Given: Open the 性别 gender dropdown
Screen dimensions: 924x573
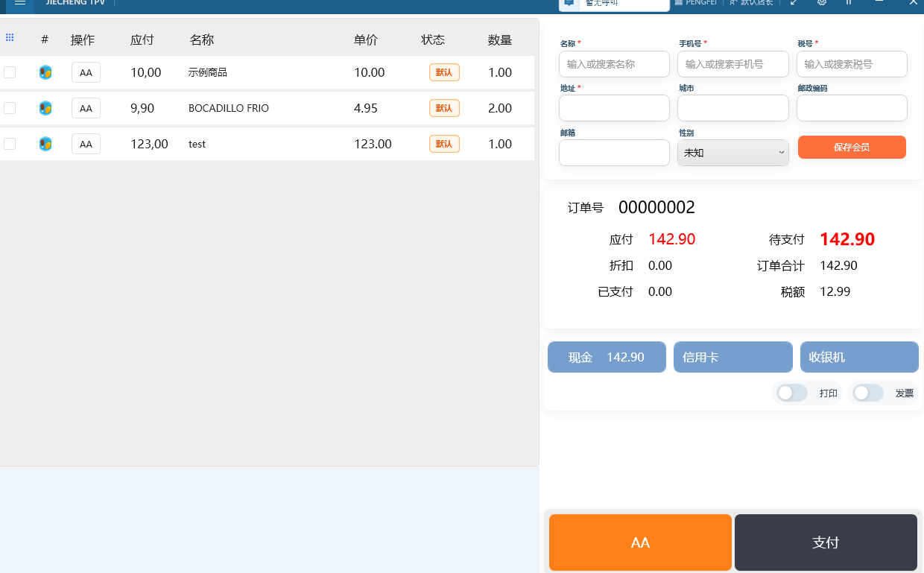Looking at the screenshot, I should (733, 152).
